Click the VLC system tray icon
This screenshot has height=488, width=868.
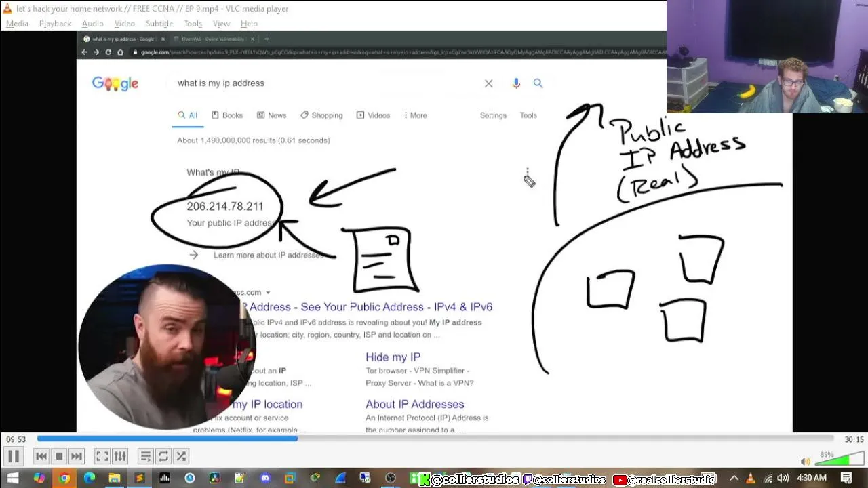pyautogui.click(x=751, y=479)
